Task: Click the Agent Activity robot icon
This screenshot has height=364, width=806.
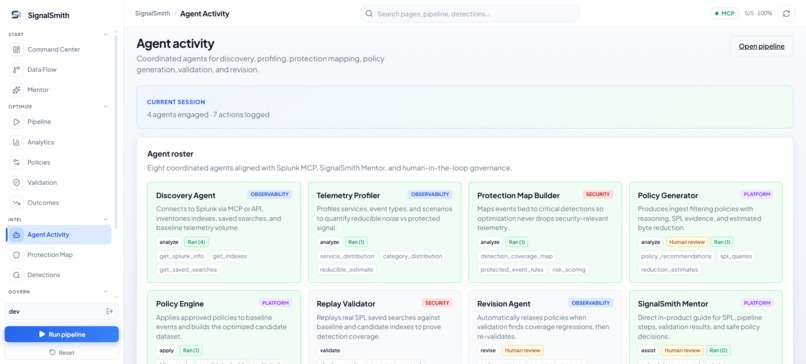Action: (x=16, y=234)
